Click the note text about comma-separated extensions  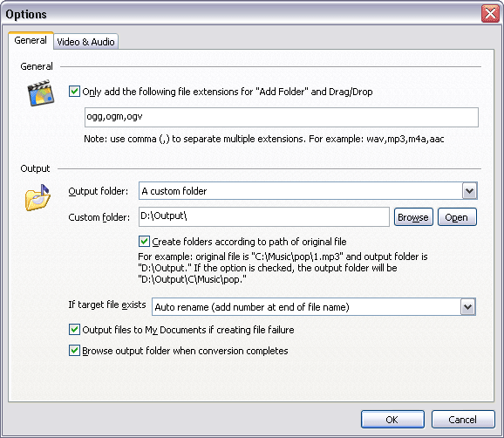click(x=264, y=139)
